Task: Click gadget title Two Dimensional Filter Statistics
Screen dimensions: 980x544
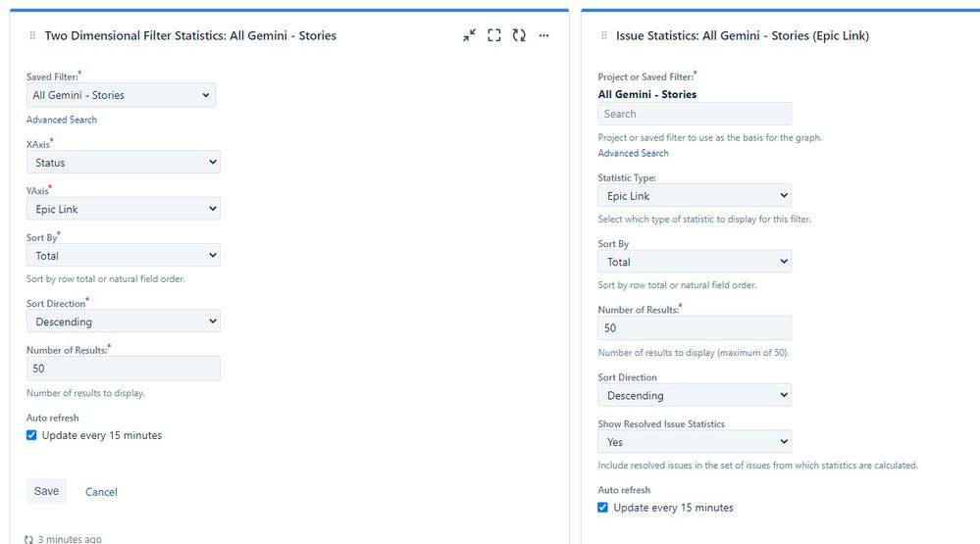Action: point(190,35)
